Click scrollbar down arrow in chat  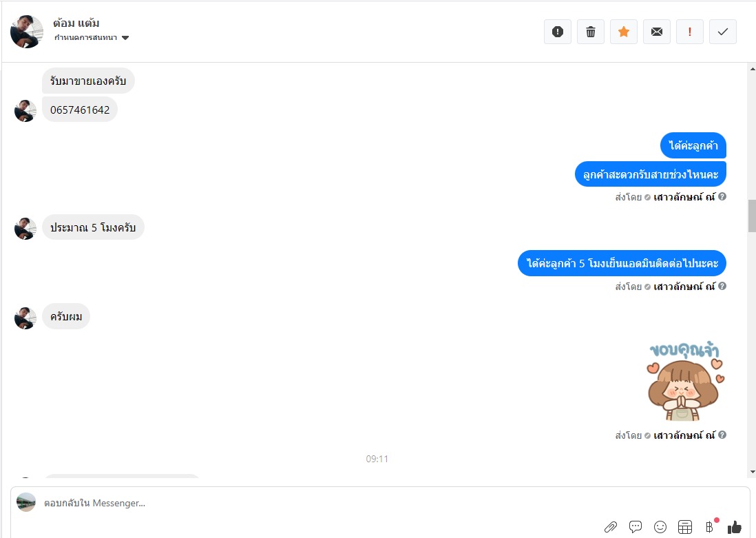753,472
